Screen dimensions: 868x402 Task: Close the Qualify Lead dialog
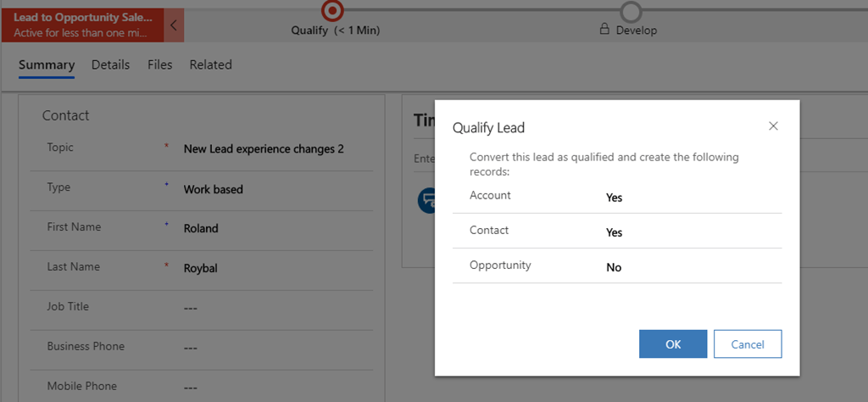click(773, 126)
